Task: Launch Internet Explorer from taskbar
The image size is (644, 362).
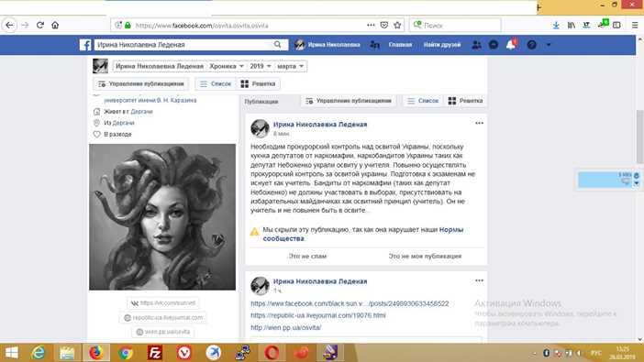Action: (39, 353)
